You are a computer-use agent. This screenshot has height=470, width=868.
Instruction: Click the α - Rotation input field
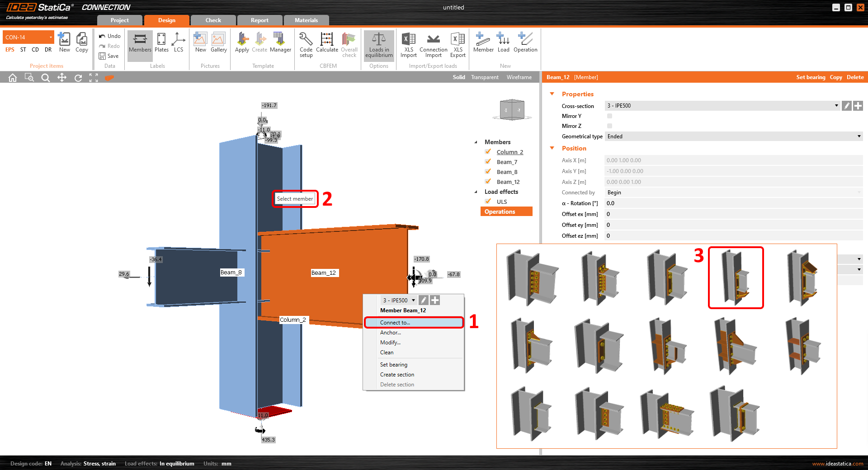(x=733, y=203)
